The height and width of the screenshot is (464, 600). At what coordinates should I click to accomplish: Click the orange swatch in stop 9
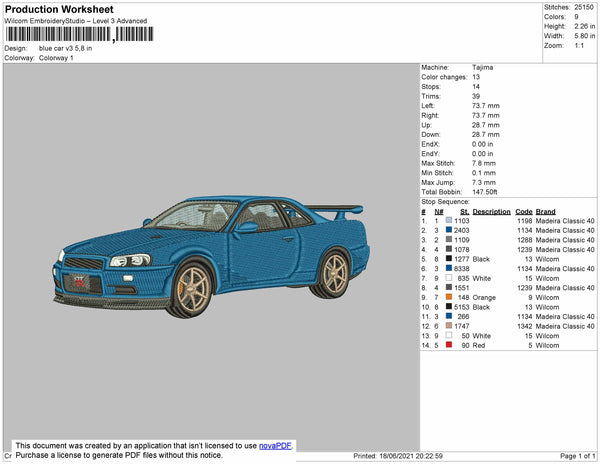[450, 297]
